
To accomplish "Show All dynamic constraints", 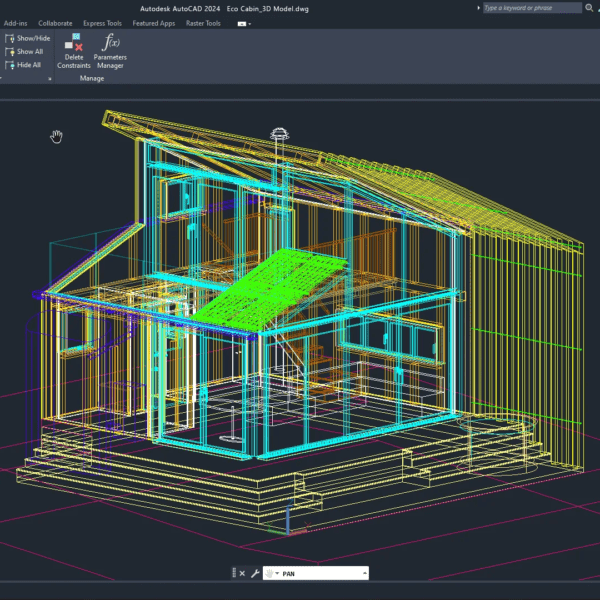I will [x=28, y=51].
